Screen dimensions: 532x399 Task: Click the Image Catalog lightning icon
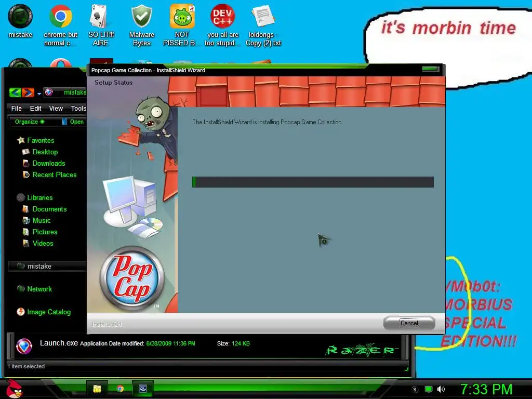[x=21, y=312]
